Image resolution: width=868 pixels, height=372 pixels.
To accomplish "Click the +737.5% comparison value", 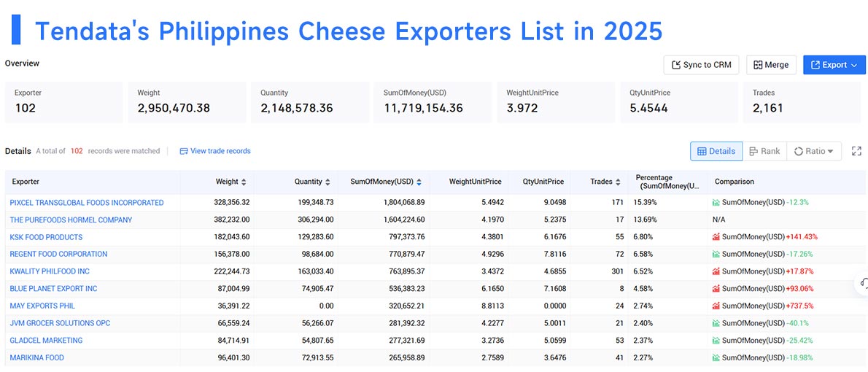I will coord(800,306).
